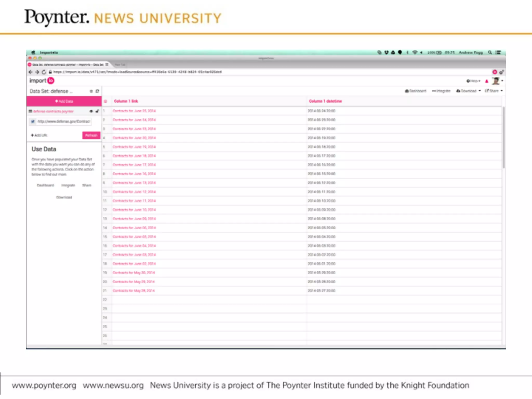Uncheck the defense.gov URL checkbox

pos(33,121)
